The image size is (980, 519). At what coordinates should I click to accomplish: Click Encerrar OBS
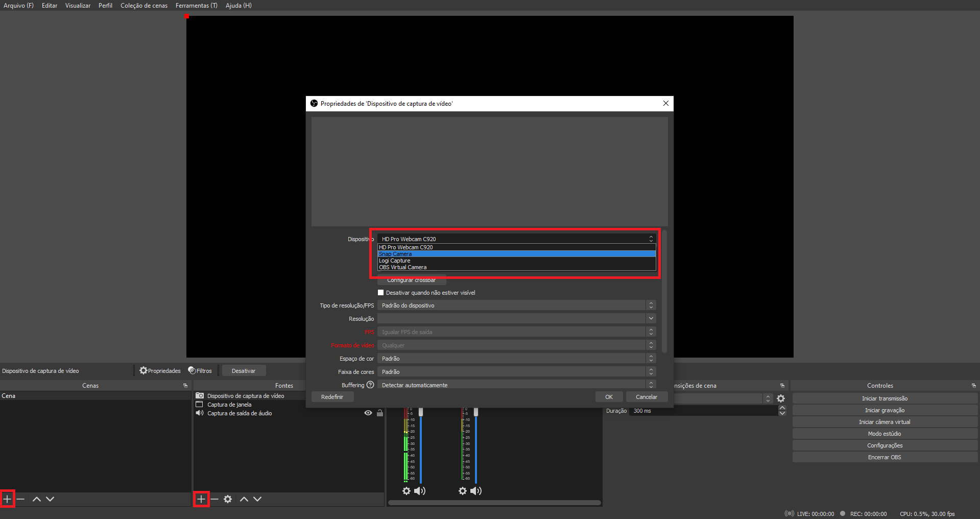(885, 457)
